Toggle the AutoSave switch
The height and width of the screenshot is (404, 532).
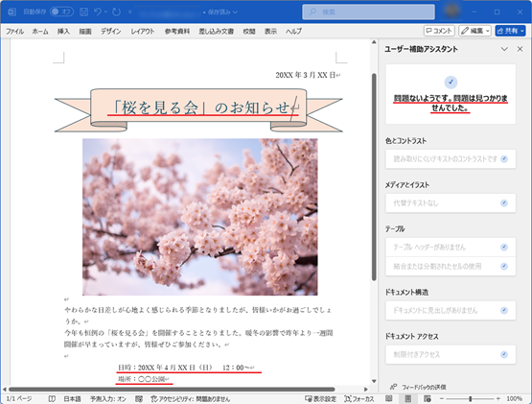coord(61,12)
